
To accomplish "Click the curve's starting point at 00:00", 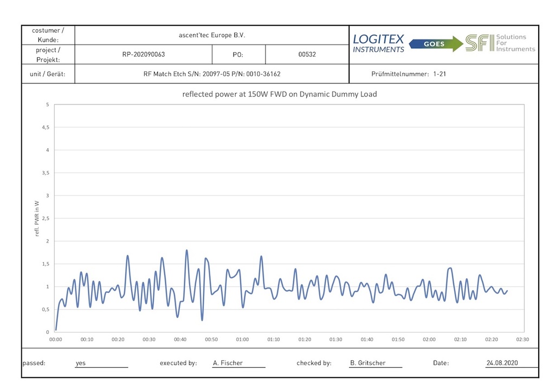I will [56, 329].
